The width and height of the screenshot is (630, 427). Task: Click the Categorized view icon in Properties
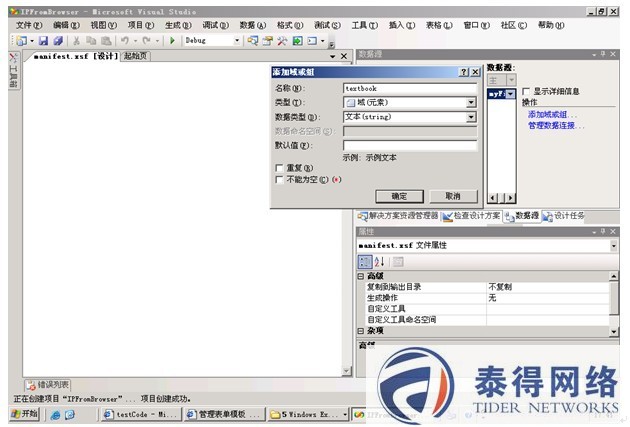pos(365,262)
